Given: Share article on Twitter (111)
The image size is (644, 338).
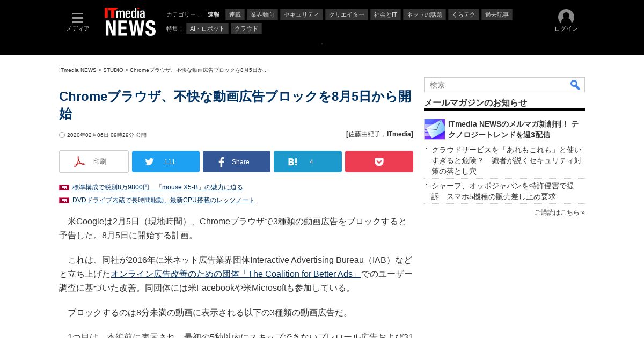Looking at the screenshot, I should (166, 161).
